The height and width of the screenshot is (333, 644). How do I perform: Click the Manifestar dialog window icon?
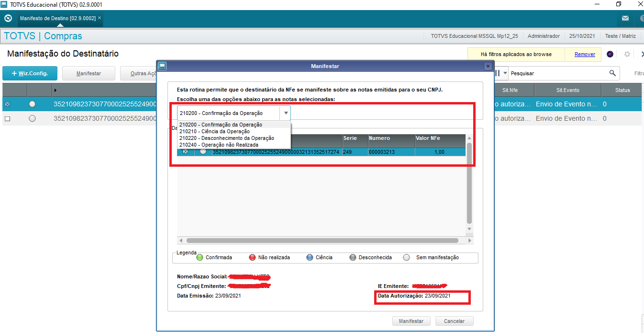(162, 66)
